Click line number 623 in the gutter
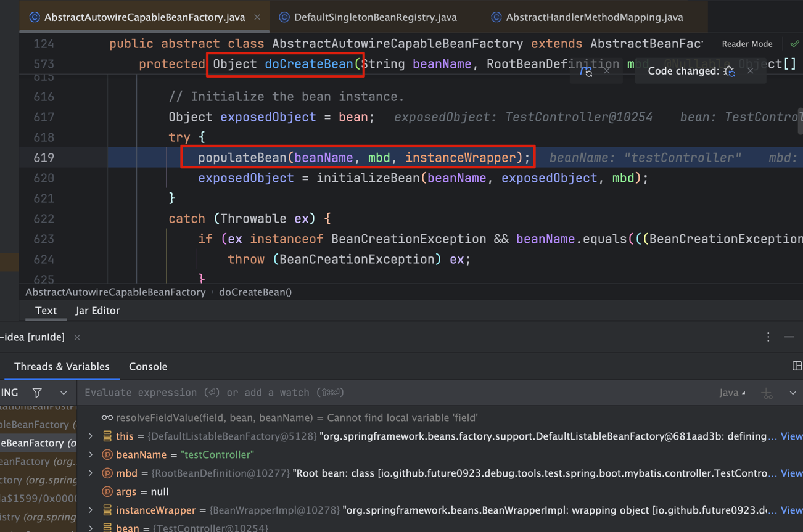This screenshot has width=803, height=532. coord(43,239)
